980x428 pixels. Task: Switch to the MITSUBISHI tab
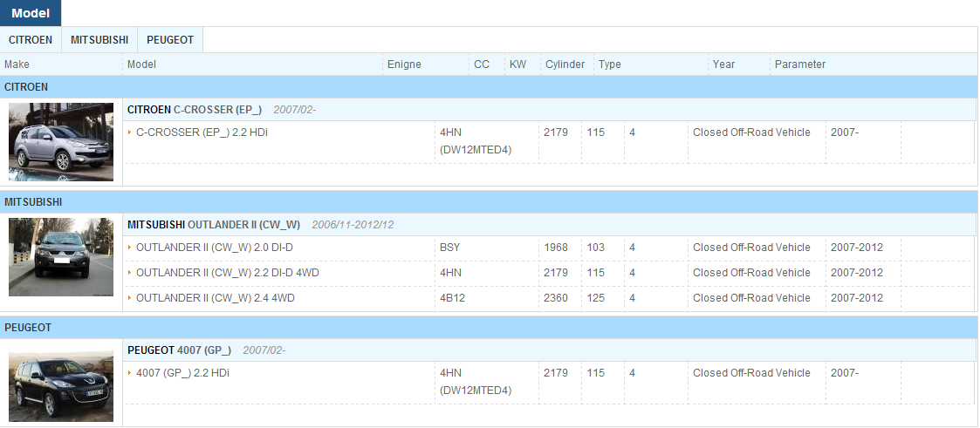[x=99, y=40]
